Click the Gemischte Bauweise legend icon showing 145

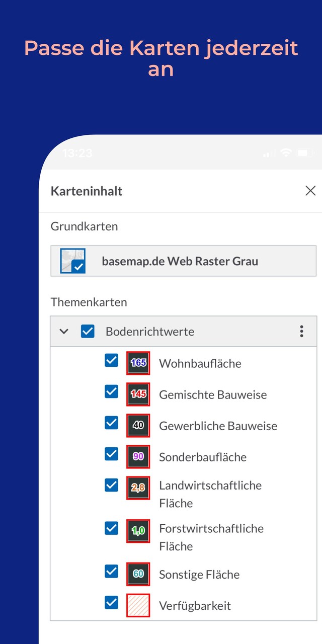pyautogui.click(x=138, y=394)
